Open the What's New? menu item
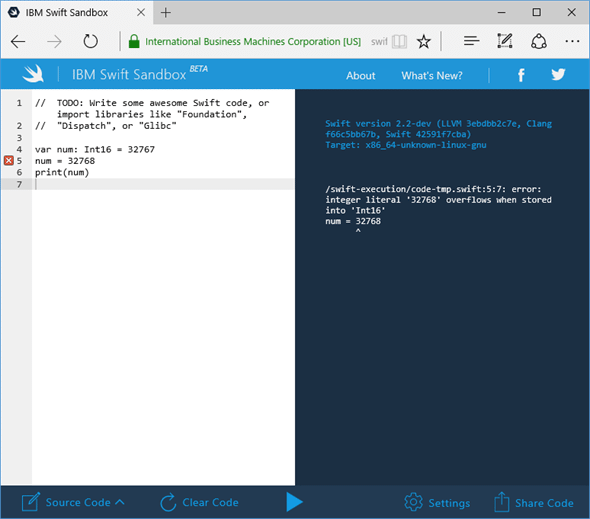 (x=432, y=76)
